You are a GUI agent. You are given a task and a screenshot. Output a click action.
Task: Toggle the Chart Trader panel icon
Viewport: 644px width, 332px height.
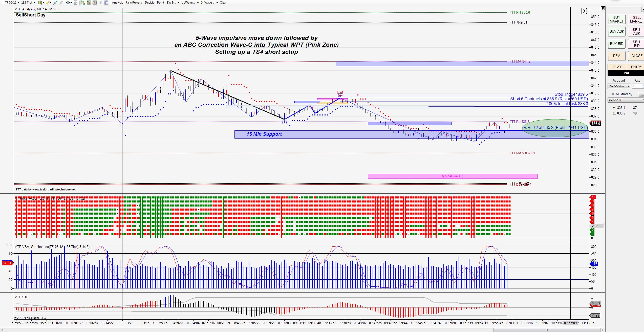pos(82,3)
